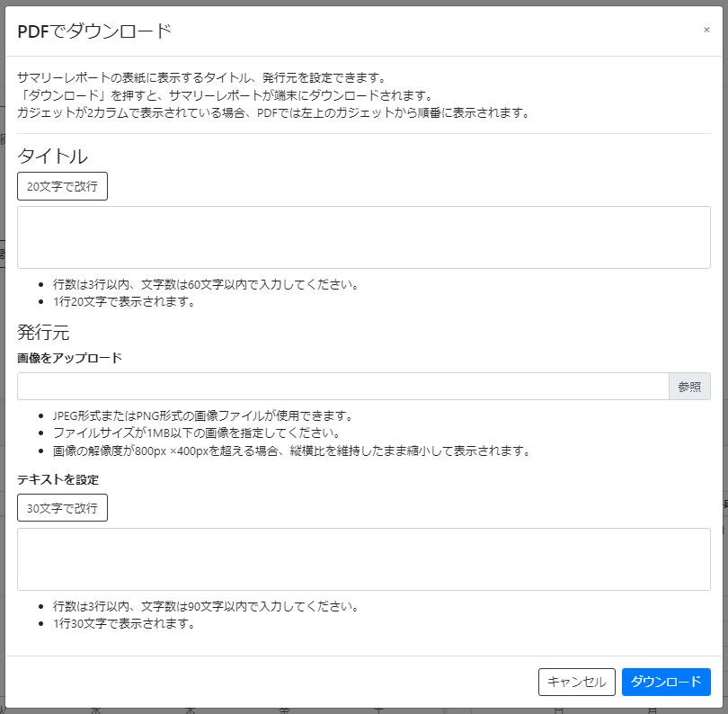Select the 木 weekday header in the background

(x=191, y=710)
